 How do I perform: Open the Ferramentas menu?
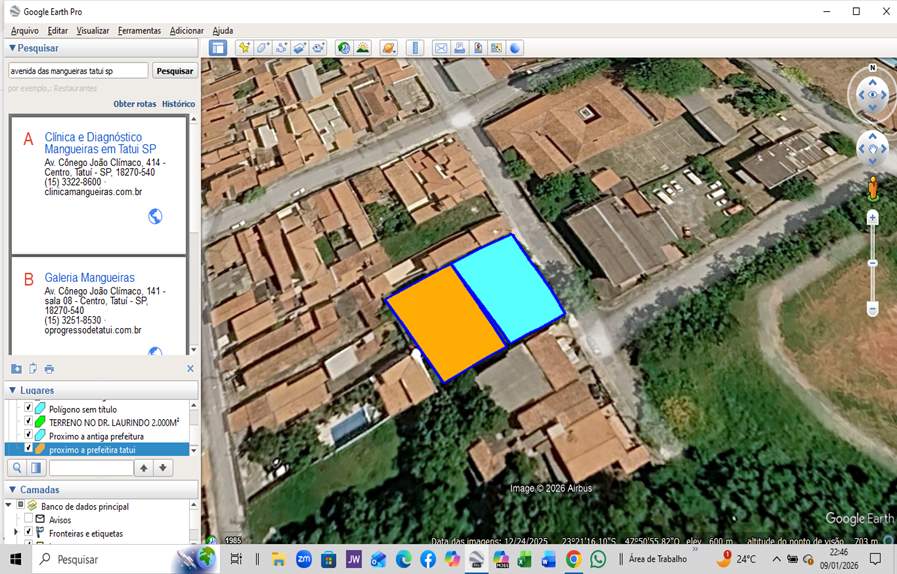point(139,31)
